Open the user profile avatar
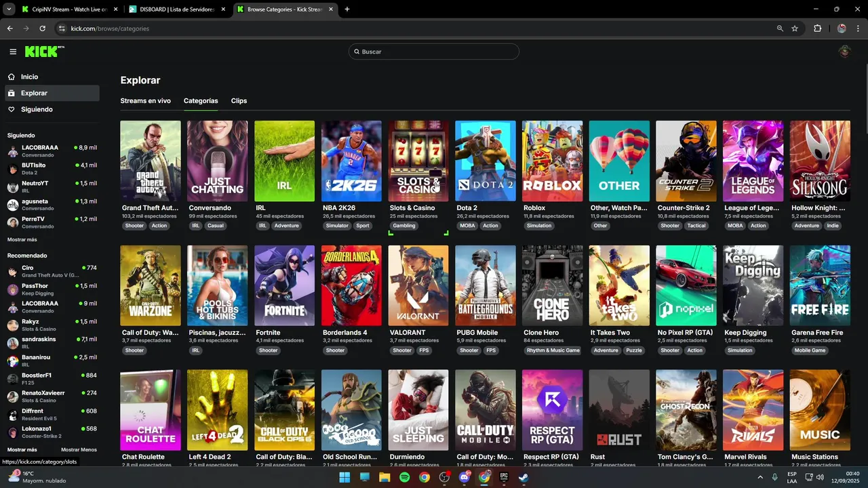868x488 pixels. (844, 52)
